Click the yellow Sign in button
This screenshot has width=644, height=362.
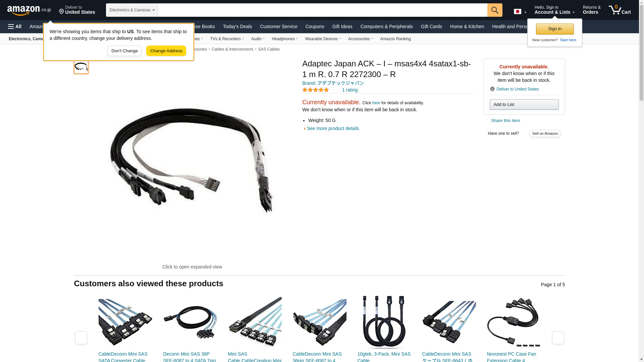click(555, 29)
